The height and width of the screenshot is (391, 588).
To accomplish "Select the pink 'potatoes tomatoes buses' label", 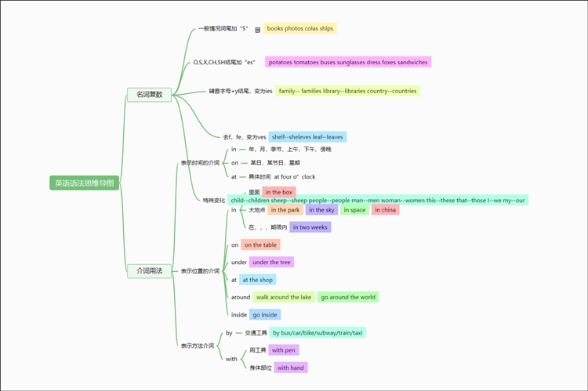I will pyautogui.click(x=347, y=62).
